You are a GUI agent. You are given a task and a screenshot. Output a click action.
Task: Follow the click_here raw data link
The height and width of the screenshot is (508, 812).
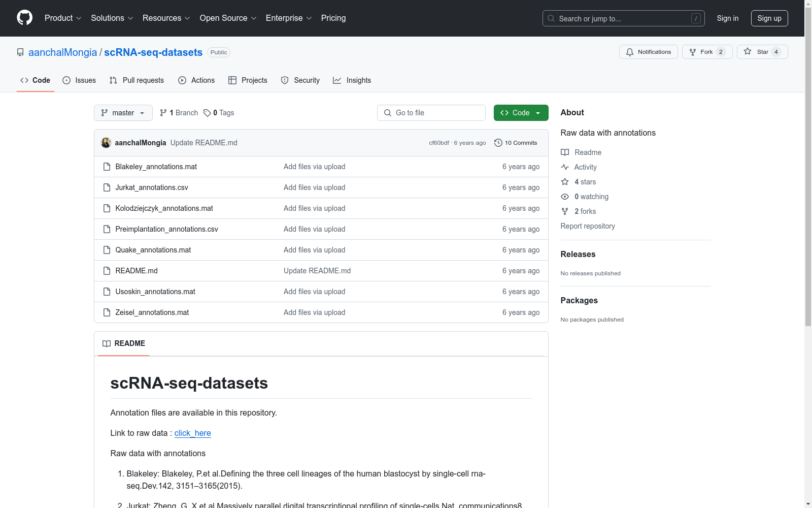[193, 433]
